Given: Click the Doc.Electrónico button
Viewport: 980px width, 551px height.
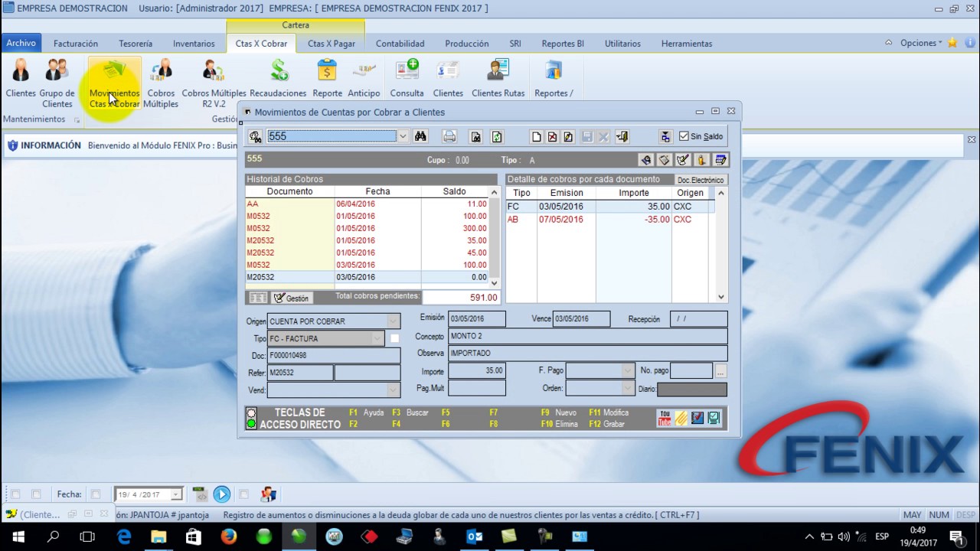Looking at the screenshot, I should coord(700,180).
